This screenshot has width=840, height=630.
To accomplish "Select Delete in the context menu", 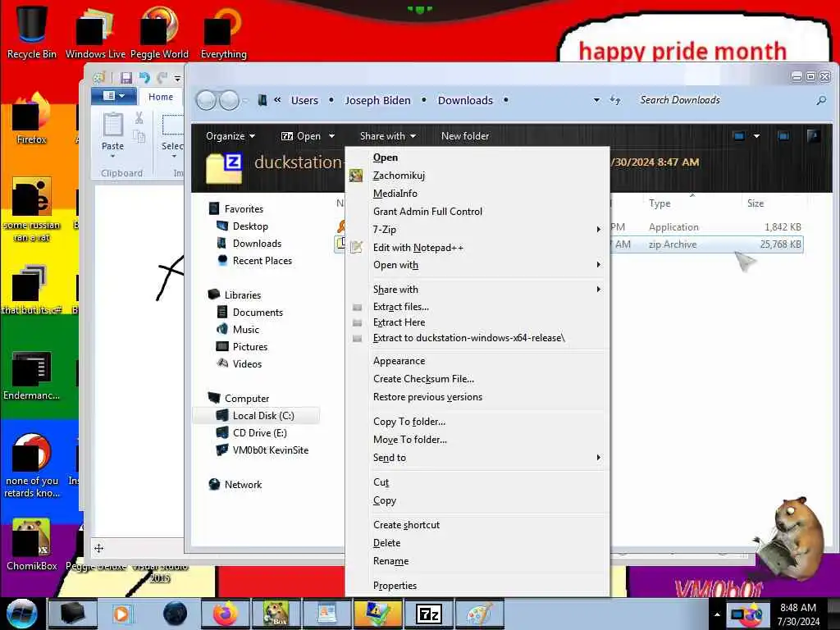I will click(x=386, y=543).
